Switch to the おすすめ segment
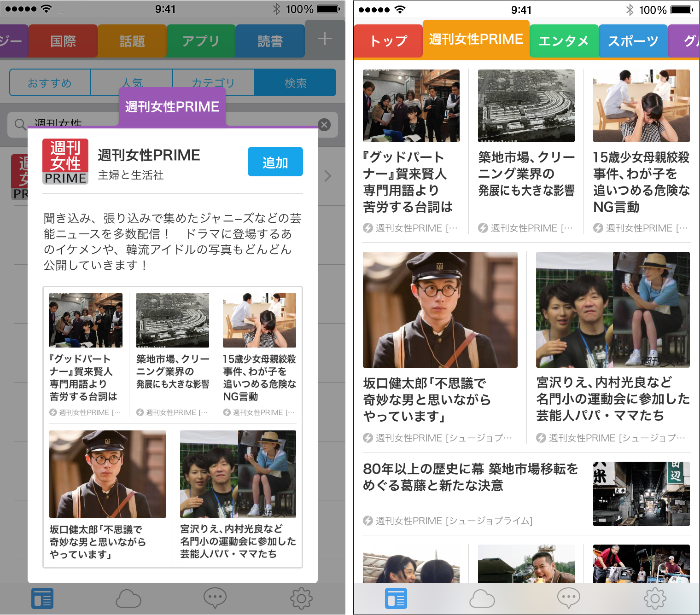700x615 pixels. tap(50, 82)
